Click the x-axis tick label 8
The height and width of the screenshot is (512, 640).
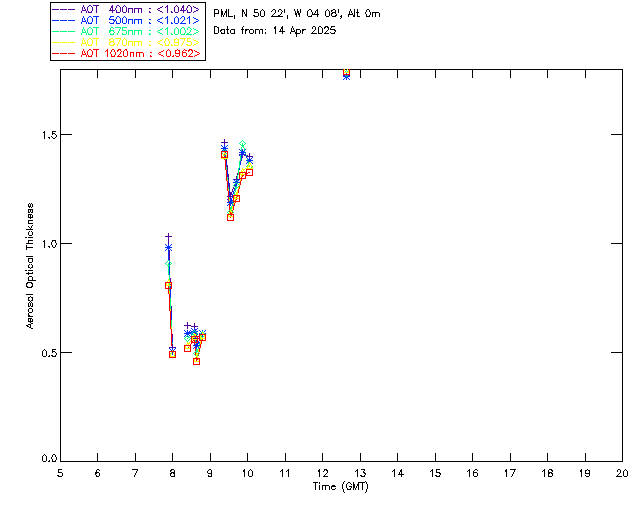pyautogui.click(x=173, y=473)
